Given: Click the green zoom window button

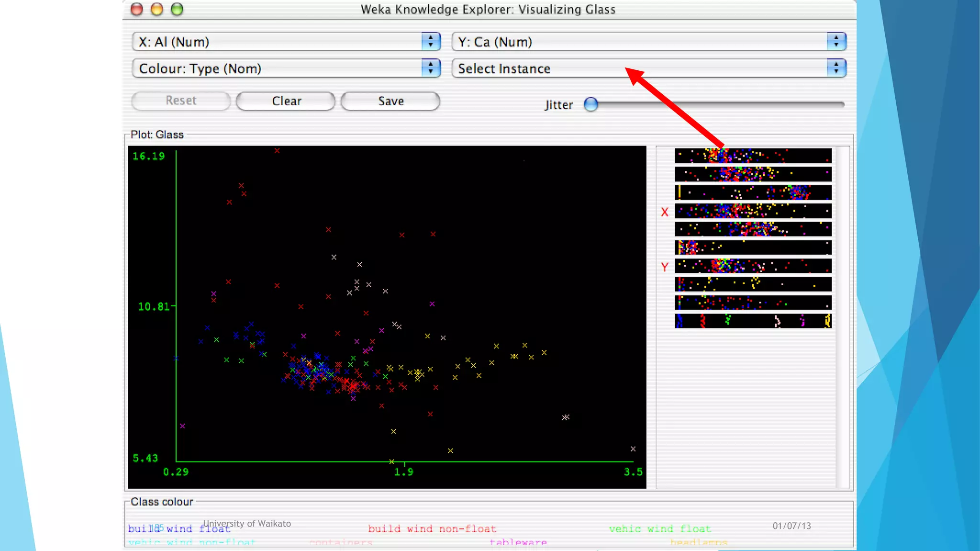Looking at the screenshot, I should click(177, 9).
